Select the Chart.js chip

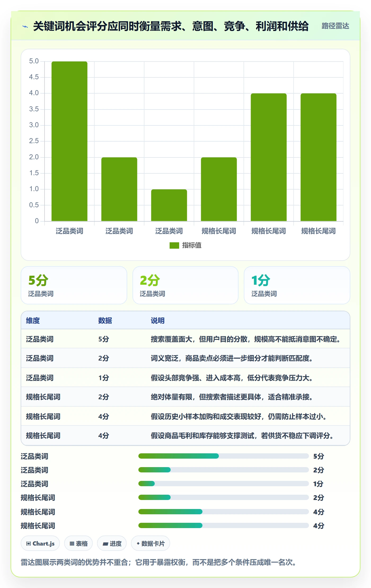point(40,543)
